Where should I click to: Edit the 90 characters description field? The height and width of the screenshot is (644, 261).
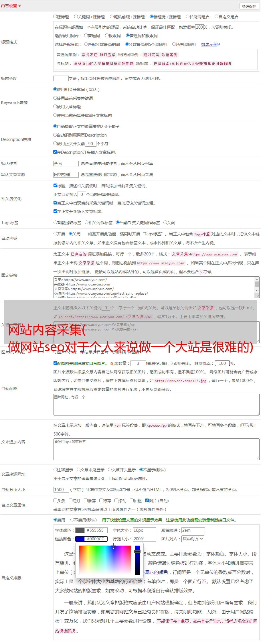[x=91, y=144]
